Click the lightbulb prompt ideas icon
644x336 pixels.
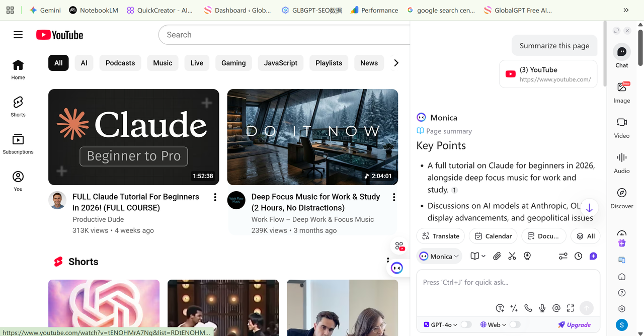[x=527, y=256]
